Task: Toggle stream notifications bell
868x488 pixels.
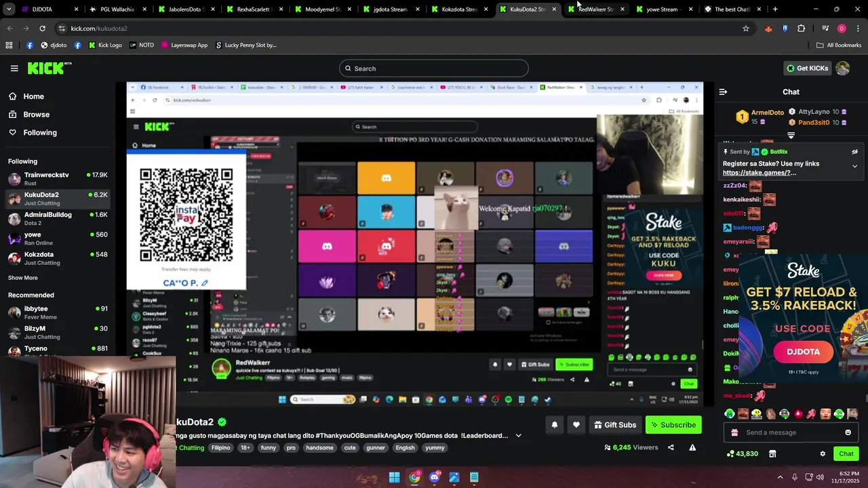Action: coord(554,425)
